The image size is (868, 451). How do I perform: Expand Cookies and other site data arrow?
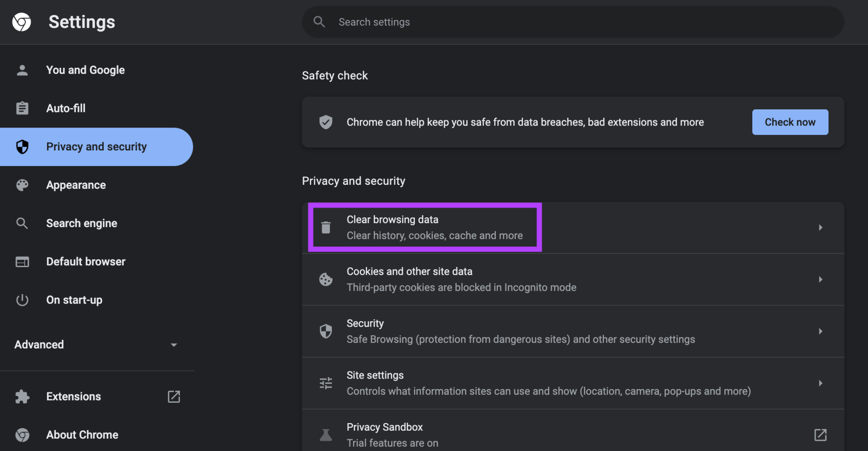tap(821, 279)
